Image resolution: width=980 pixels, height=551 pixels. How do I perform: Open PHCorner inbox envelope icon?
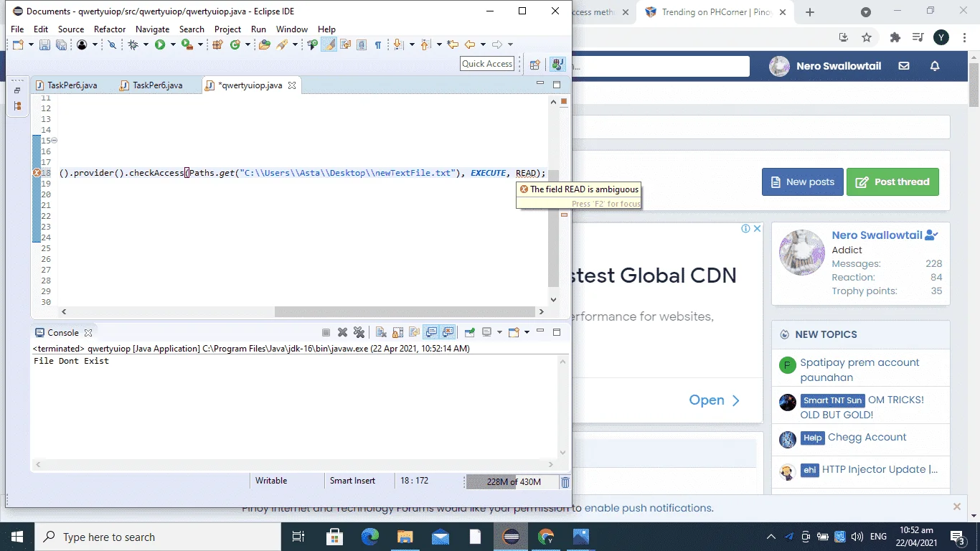[x=904, y=66]
